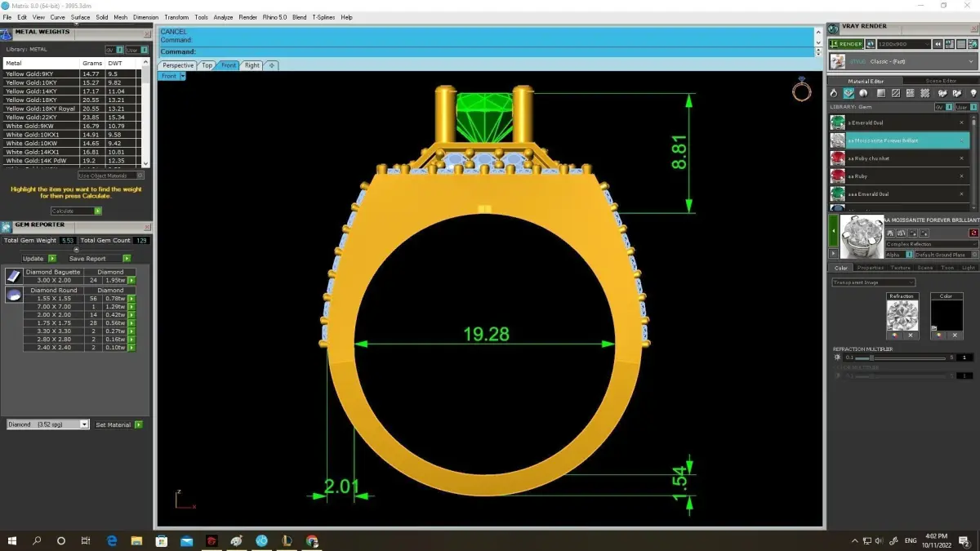Click the Refraction diamond image swatch
This screenshot has height=551, width=980.
[902, 315]
